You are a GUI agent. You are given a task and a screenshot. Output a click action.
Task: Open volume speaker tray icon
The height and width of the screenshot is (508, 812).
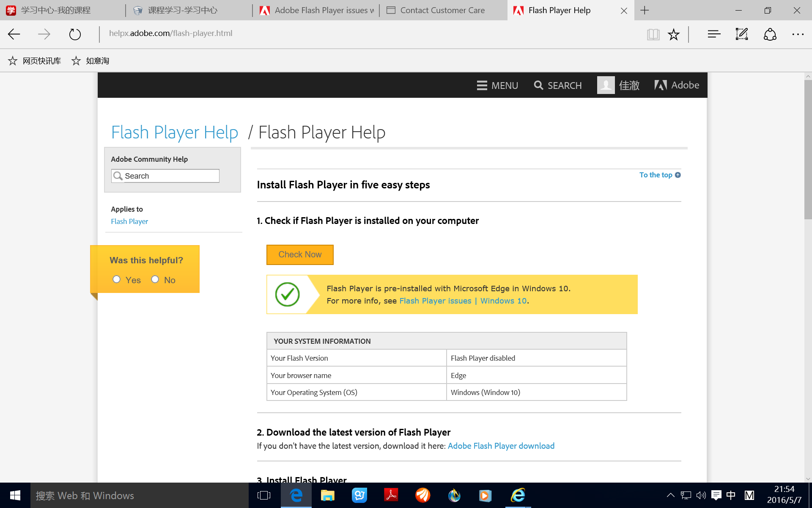pos(701,495)
